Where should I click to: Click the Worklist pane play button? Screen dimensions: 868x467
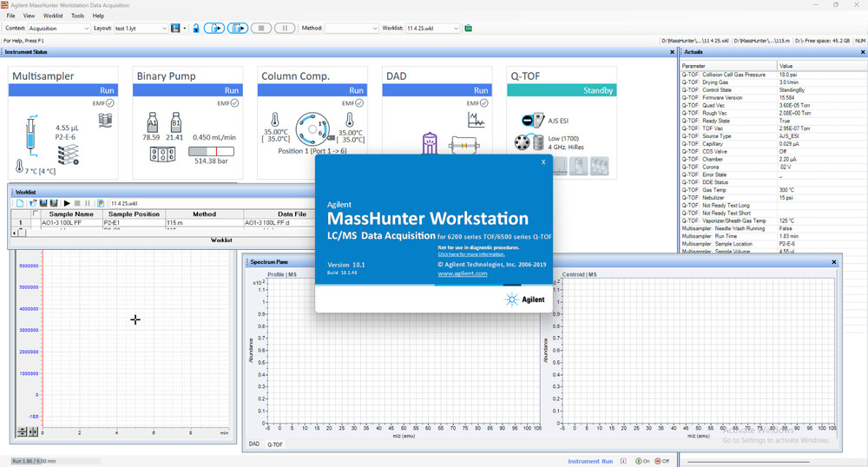click(x=67, y=204)
